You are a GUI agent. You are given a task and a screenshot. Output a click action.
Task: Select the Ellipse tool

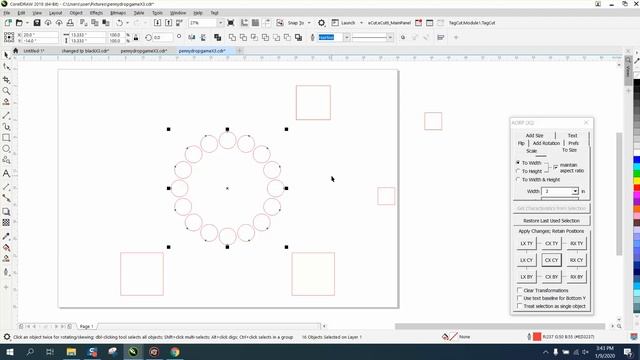click(x=6, y=149)
